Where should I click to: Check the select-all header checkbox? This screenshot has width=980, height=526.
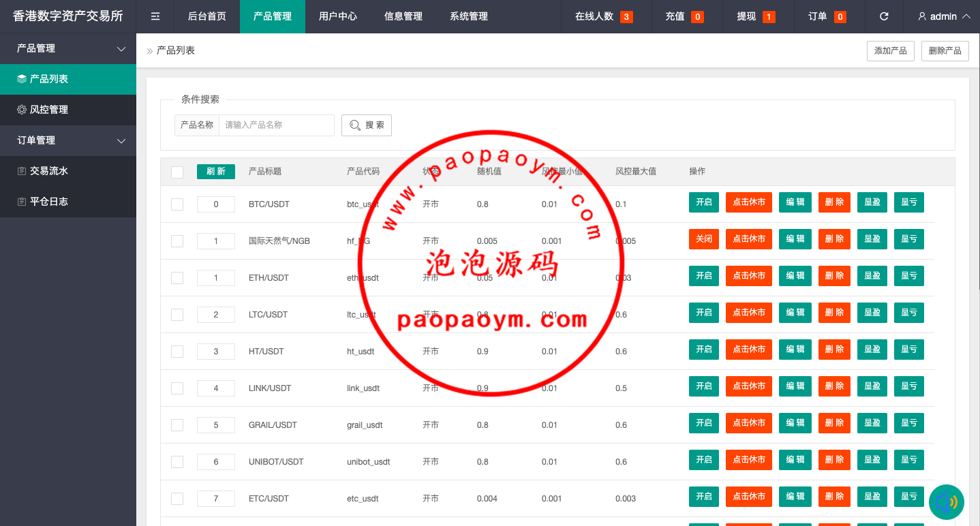click(177, 172)
